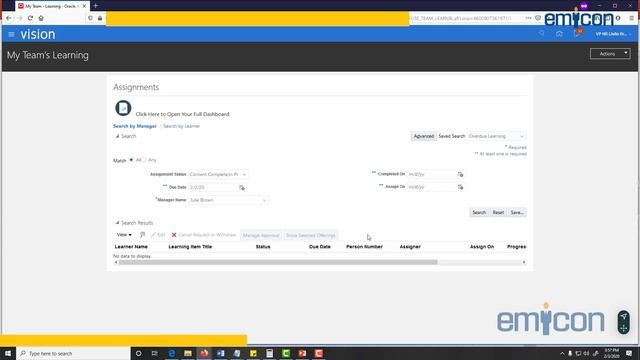Open the notifications bell in header
This screenshot has height=360, width=640.
point(577,33)
